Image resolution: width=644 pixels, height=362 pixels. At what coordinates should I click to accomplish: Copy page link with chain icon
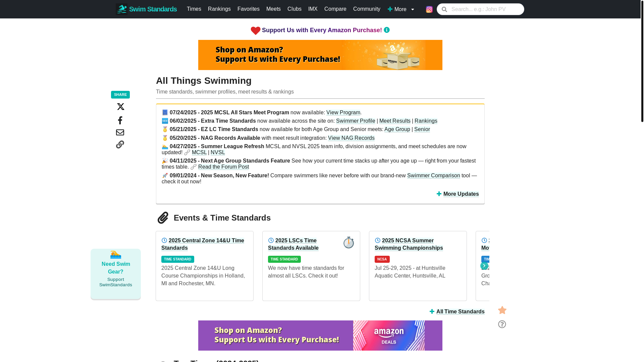point(120,144)
